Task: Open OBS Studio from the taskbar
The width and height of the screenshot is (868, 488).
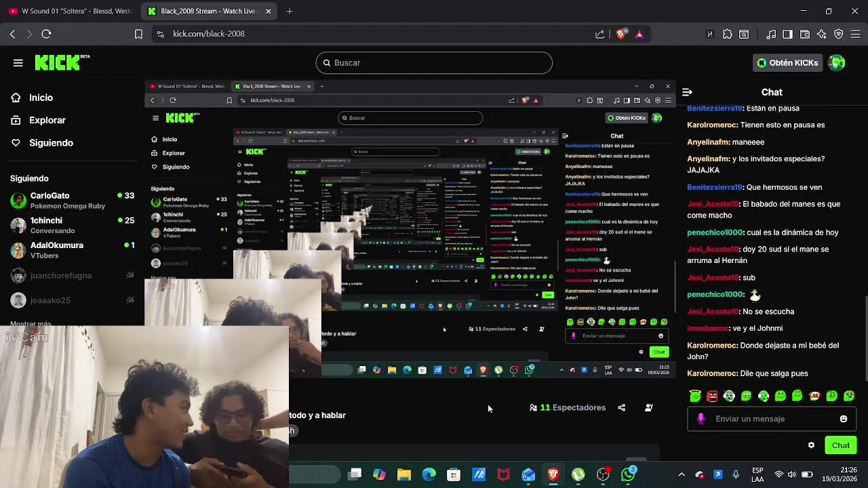Action: [x=603, y=475]
